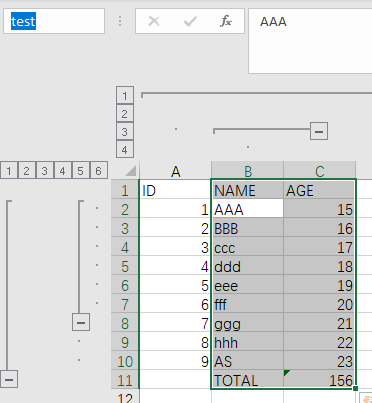372x403 pixels.
Task: Select row 3 header
Action: (x=125, y=228)
